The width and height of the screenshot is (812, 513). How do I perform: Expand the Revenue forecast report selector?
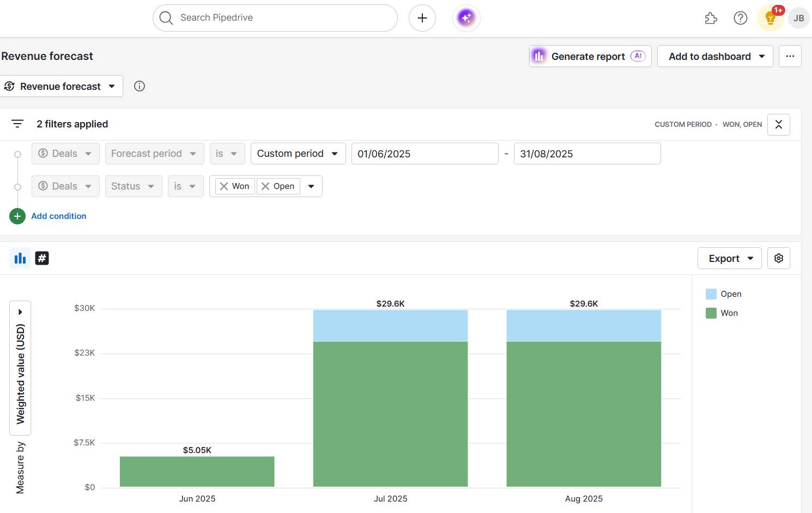coord(62,85)
